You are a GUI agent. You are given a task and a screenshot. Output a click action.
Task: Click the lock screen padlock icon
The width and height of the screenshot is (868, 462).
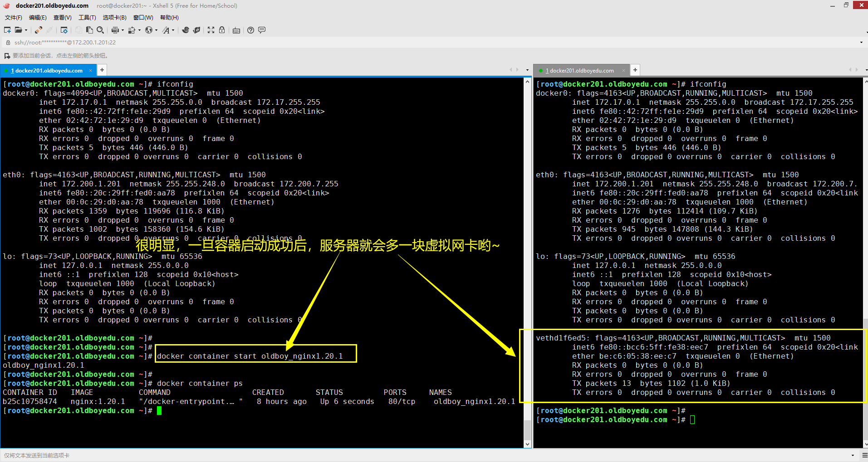pyautogui.click(x=222, y=30)
